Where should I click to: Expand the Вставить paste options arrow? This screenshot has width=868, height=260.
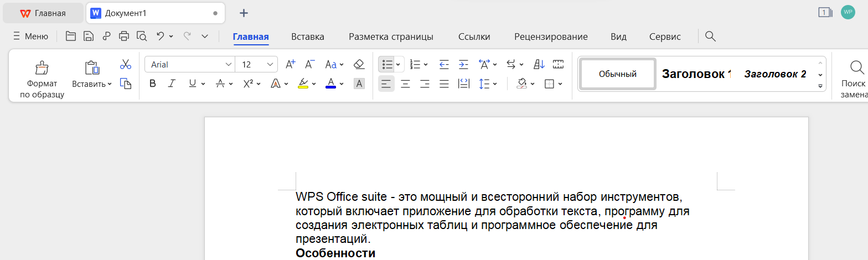pyautogui.click(x=109, y=84)
